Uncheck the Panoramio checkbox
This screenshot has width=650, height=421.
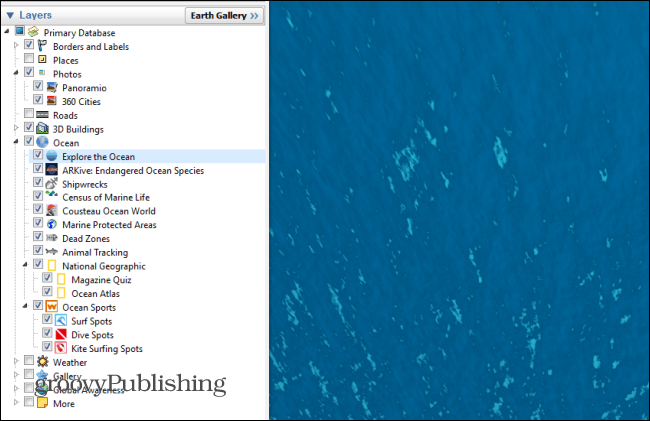click(x=38, y=85)
